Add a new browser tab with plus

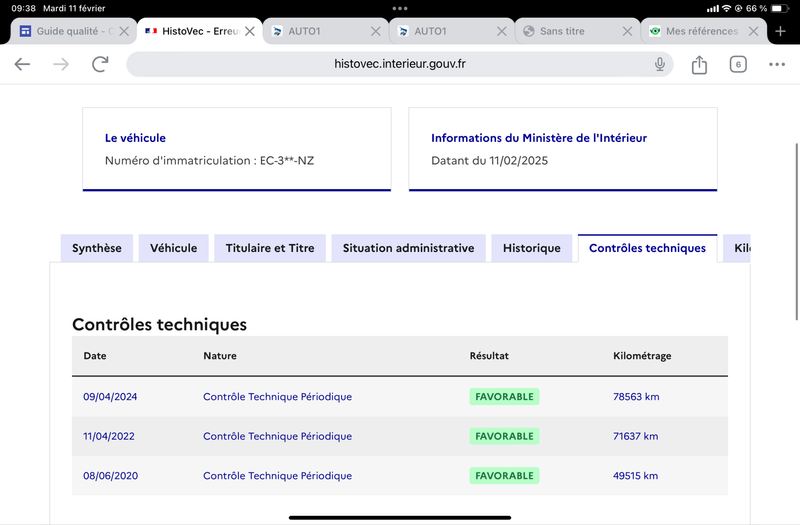[780, 31]
